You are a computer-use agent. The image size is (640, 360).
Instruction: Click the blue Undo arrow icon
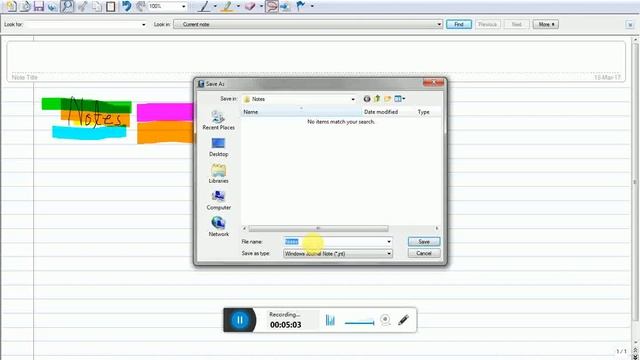point(127,6)
